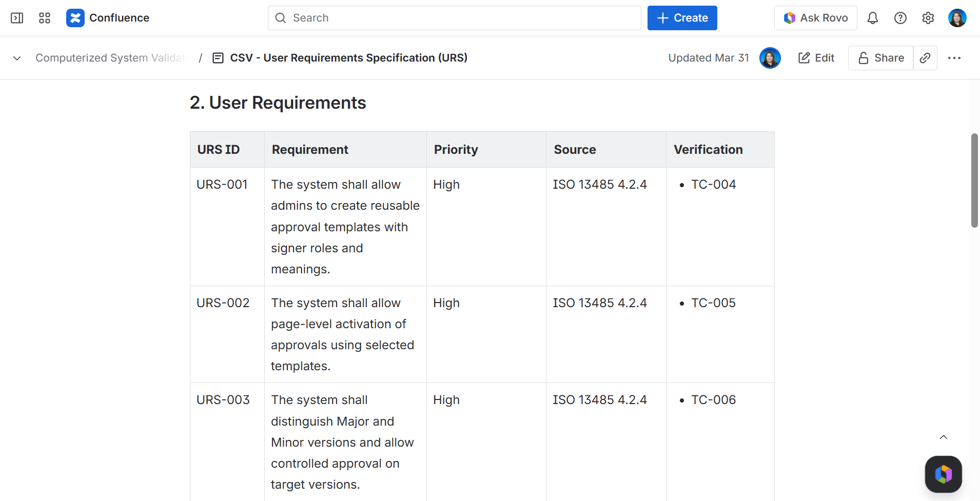Click the page vertical scrollbar
980x501 pixels.
[974, 181]
